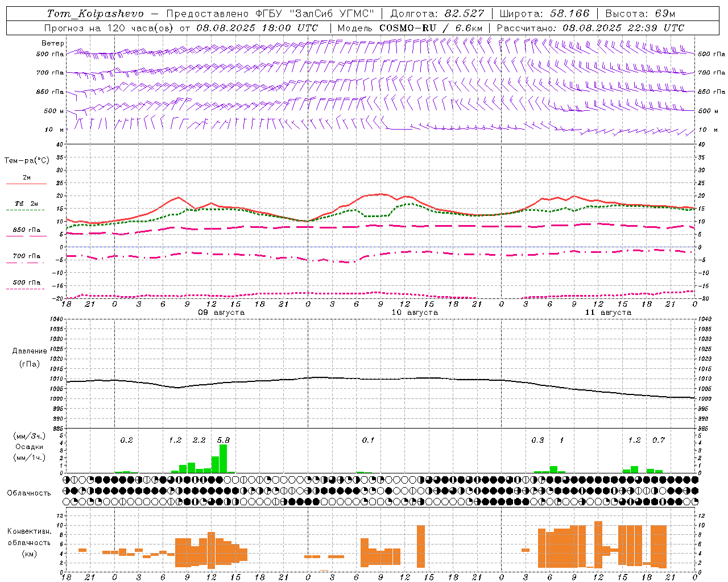Click the 0.2 precipitation total value
Image resolution: width=728 pixels, height=582 pixels.
(126, 440)
